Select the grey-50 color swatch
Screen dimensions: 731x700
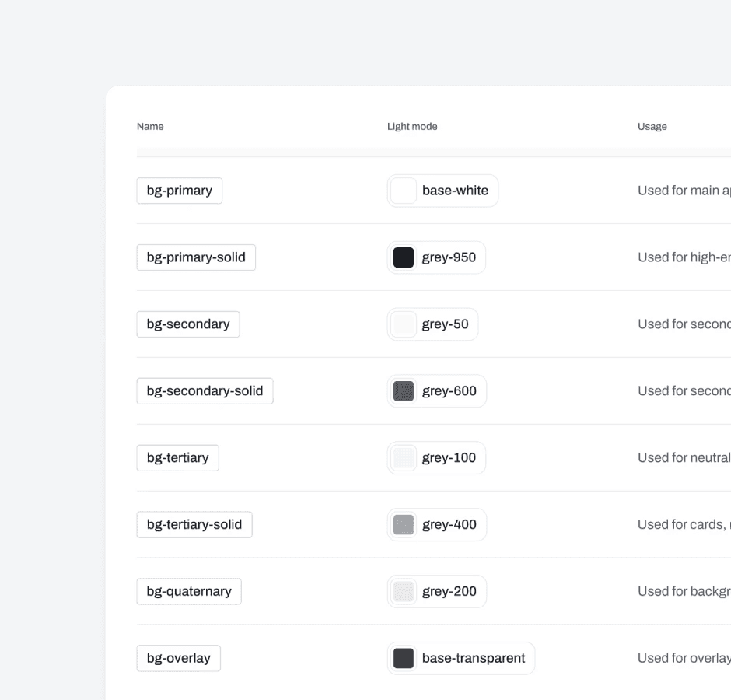pyautogui.click(x=404, y=324)
